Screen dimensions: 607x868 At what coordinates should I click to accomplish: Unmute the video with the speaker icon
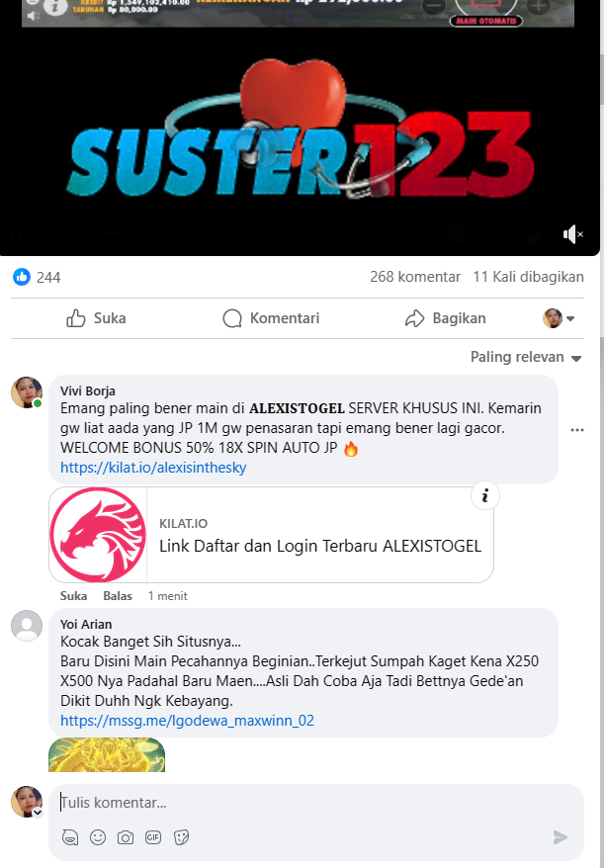click(572, 234)
